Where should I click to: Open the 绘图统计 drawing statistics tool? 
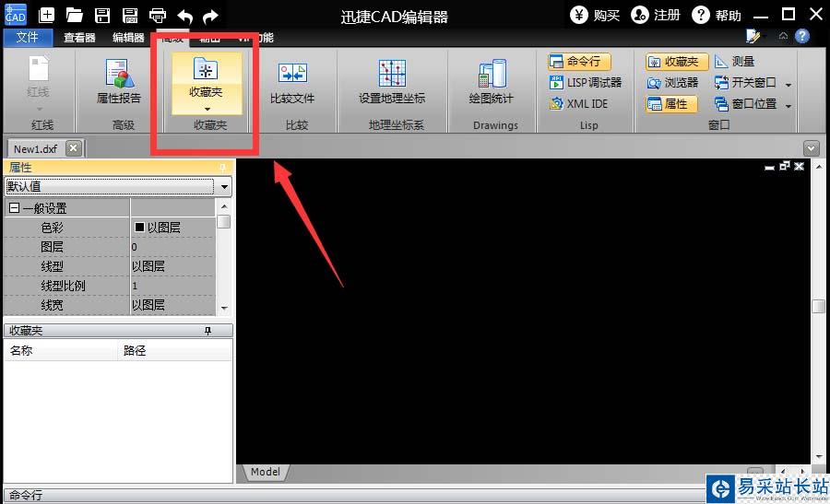click(492, 82)
